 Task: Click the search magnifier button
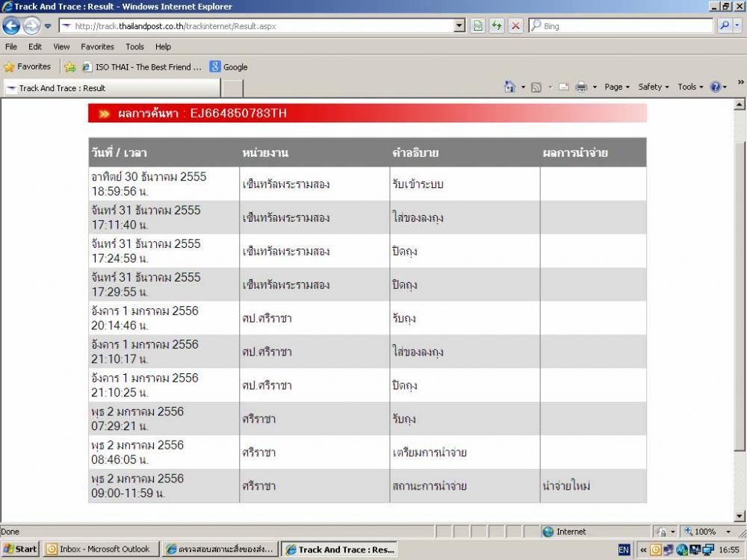tap(724, 25)
